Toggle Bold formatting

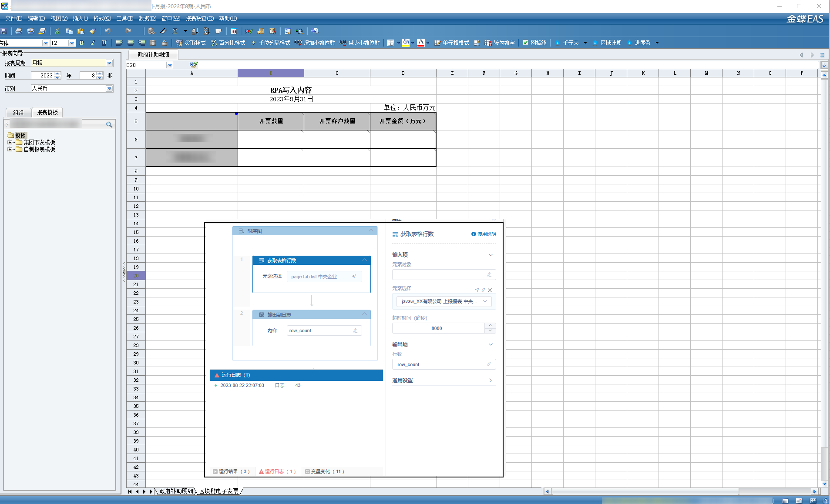tap(81, 43)
